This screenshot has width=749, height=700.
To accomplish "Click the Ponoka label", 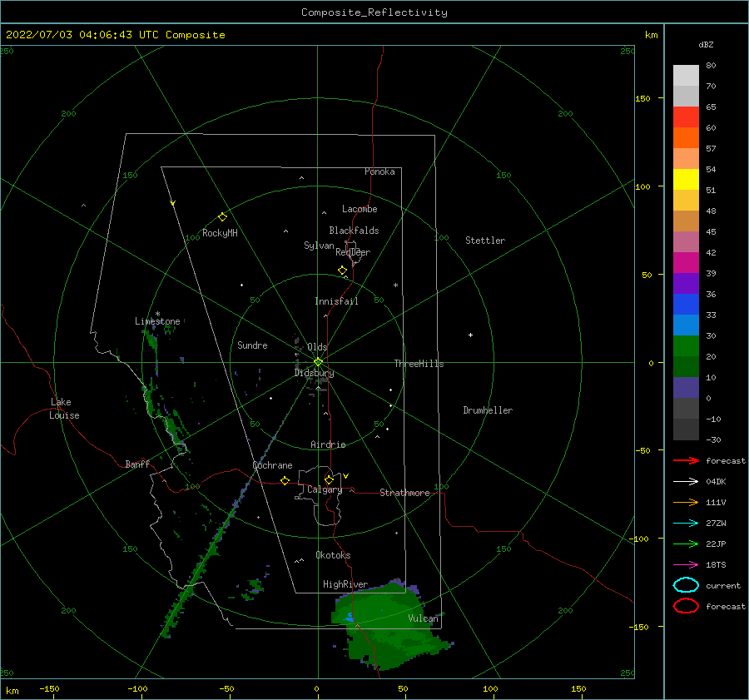I will click(379, 171).
